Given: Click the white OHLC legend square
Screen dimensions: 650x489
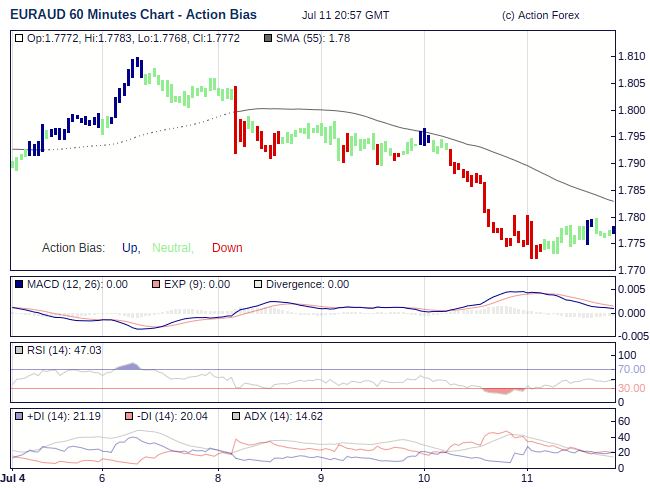Looking at the screenshot, I should click(20, 38).
